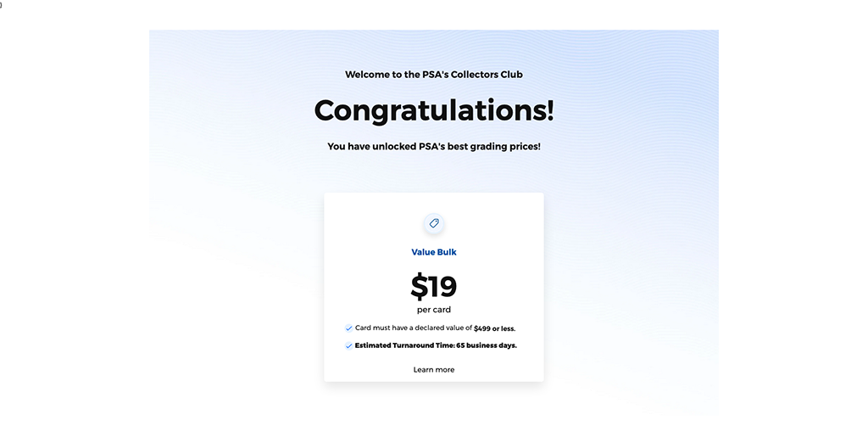
Task: Click the word Bulk in the card title
Action: [x=447, y=252]
